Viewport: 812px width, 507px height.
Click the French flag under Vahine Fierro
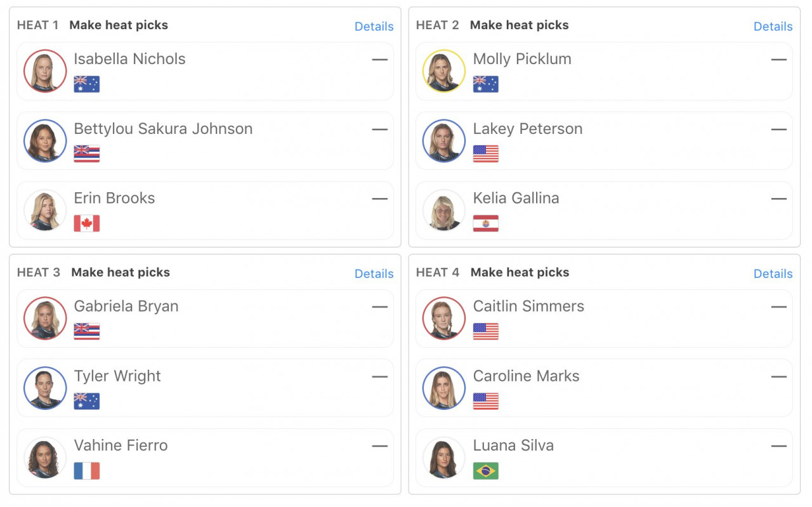(x=87, y=471)
